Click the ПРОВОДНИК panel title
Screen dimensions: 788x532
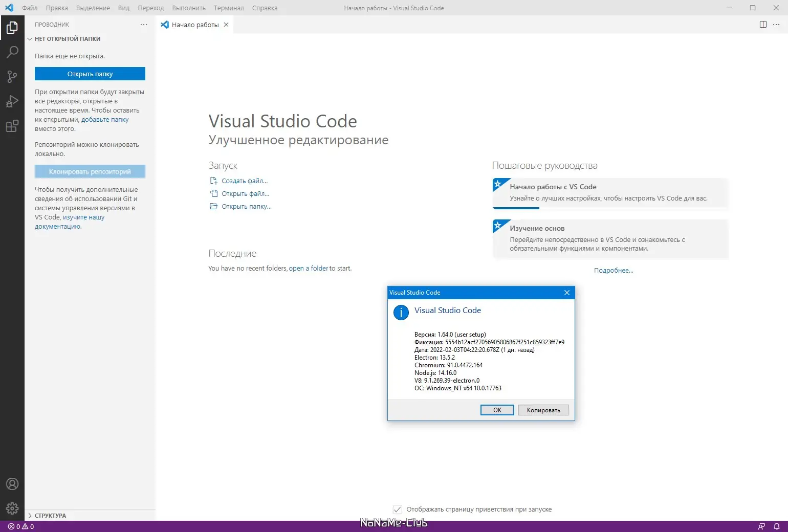click(52, 25)
